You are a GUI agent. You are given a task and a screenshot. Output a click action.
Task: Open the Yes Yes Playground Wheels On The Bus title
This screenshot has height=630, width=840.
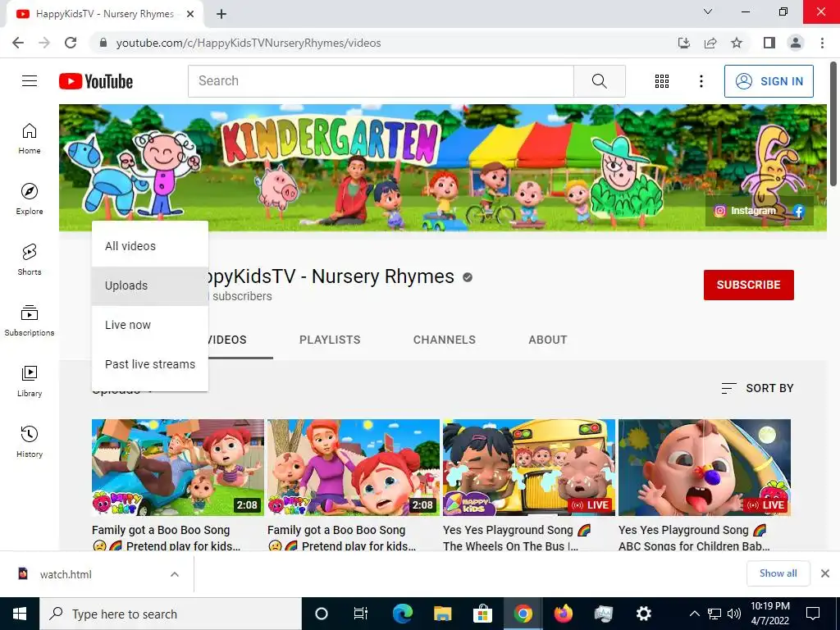tap(517, 538)
